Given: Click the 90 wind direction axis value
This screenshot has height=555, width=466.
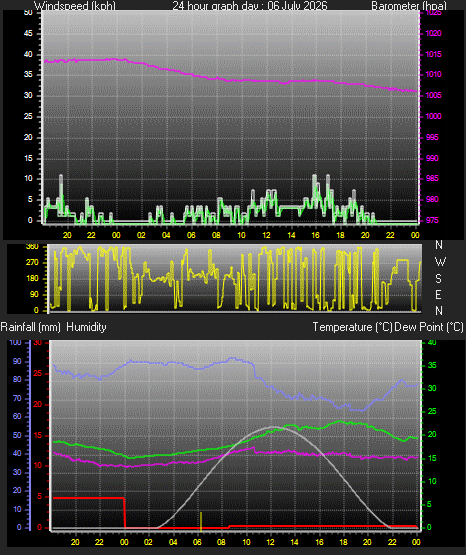Looking at the screenshot, I should 34,294.
